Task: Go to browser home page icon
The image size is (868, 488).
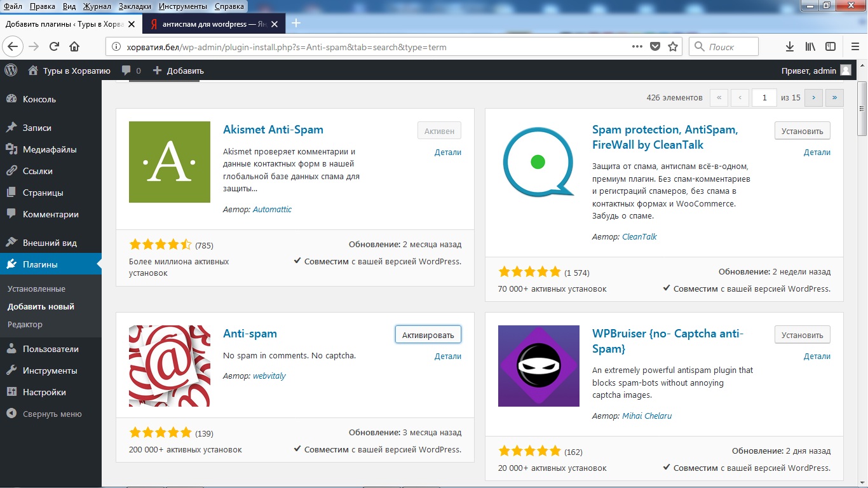Action: 74,46
